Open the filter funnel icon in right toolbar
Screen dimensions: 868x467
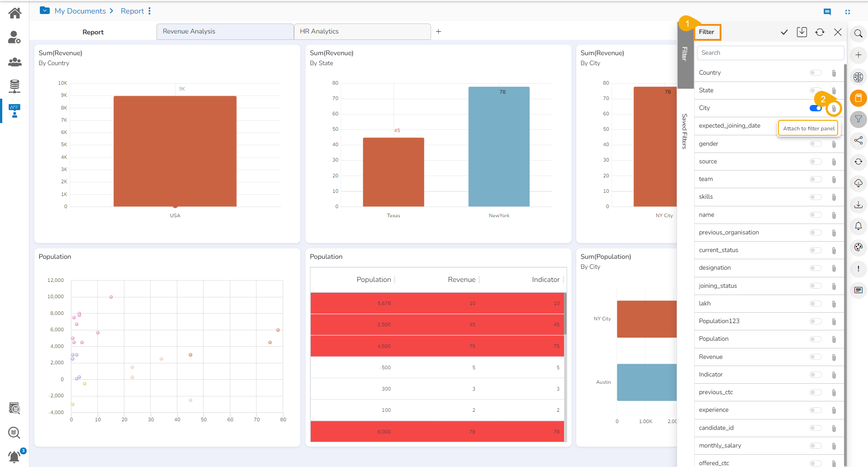pyautogui.click(x=858, y=119)
